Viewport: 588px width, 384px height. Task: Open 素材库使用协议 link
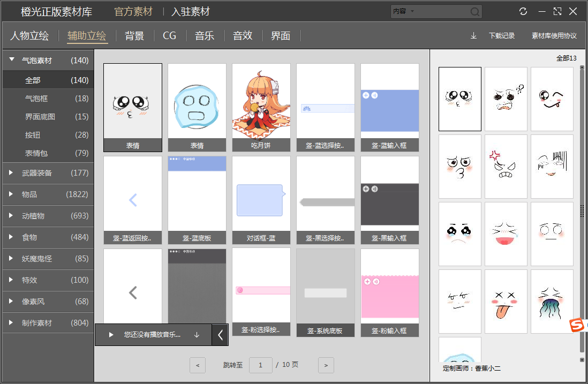[554, 36]
